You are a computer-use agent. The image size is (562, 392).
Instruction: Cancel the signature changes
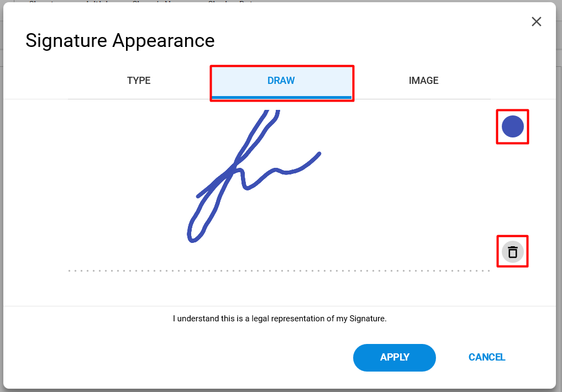click(x=487, y=357)
